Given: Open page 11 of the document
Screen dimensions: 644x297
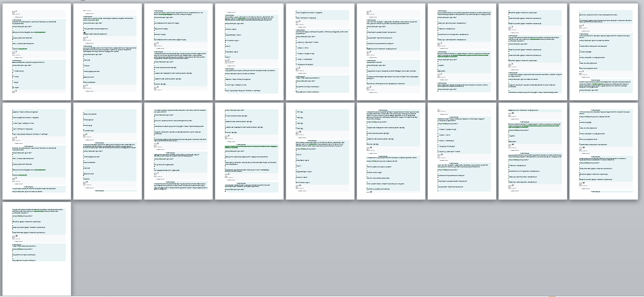Looking at the screenshot, I should (107, 151).
